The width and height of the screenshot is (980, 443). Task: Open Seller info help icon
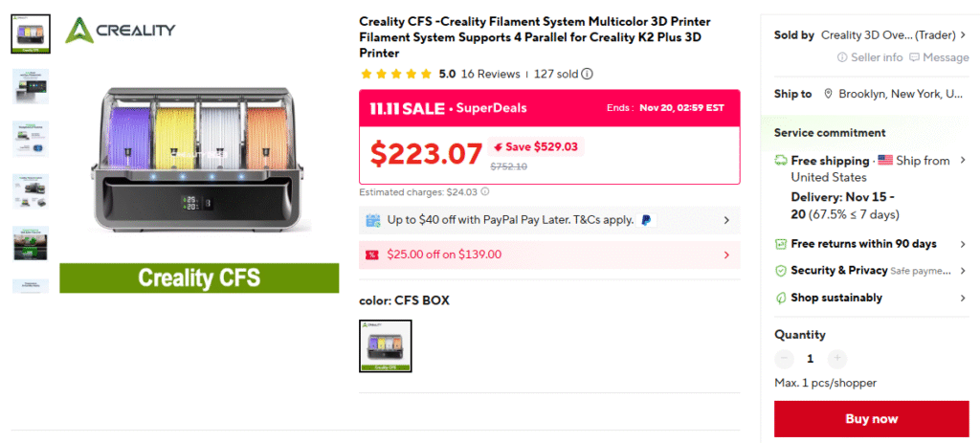[x=842, y=57]
